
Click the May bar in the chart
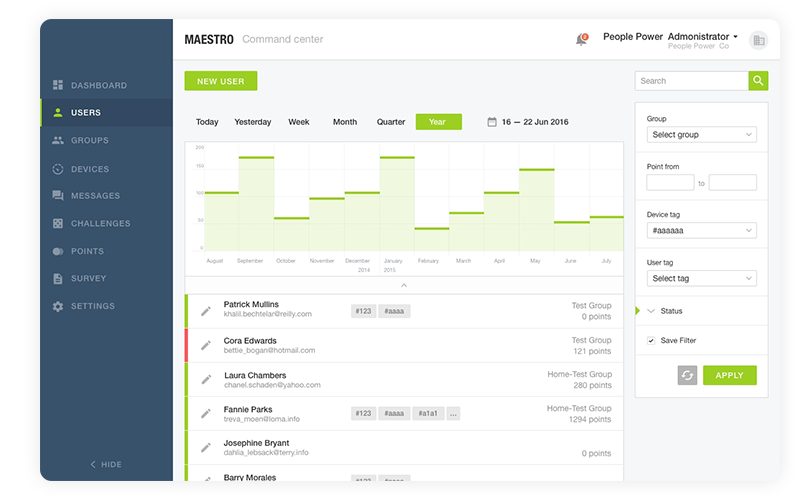coord(537,210)
